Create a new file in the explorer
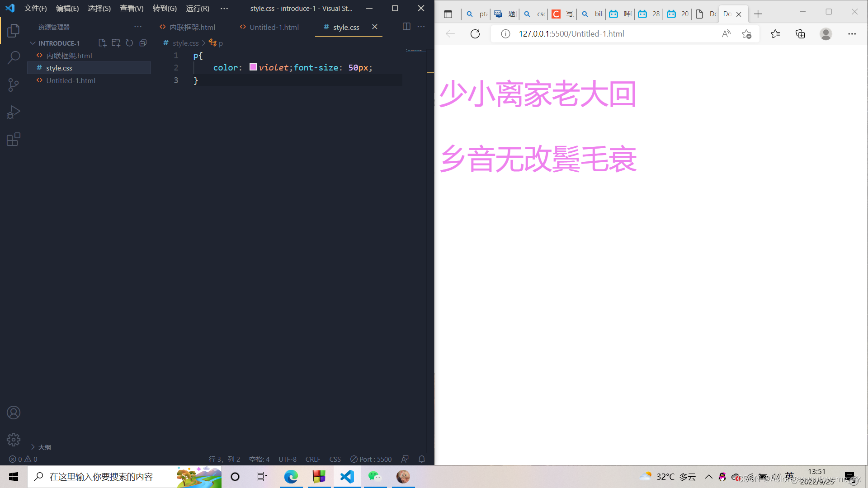Viewport: 868px width, 488px height. tap(102, 42)
